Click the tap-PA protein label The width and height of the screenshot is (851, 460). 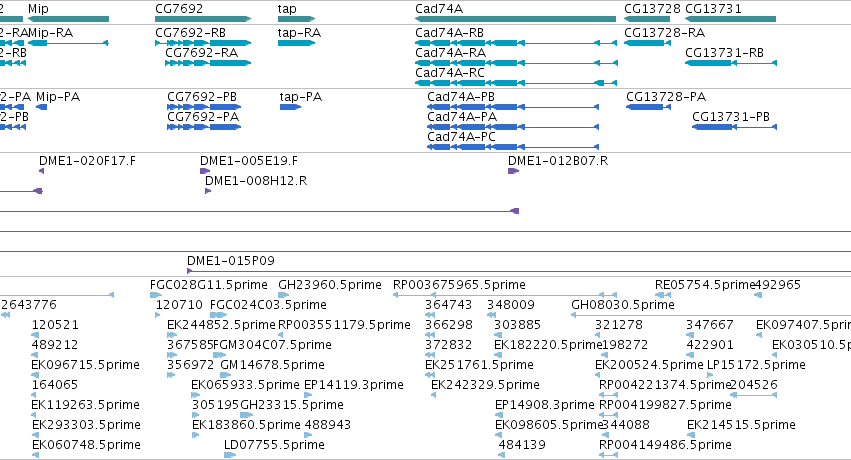click(301, 97)
